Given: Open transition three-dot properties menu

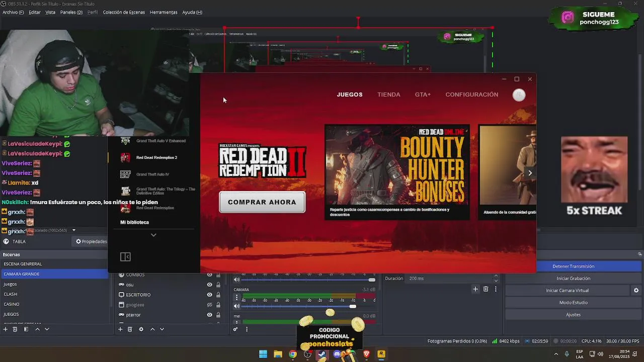Looking at the screenshot, I should [x=496, y=289].
